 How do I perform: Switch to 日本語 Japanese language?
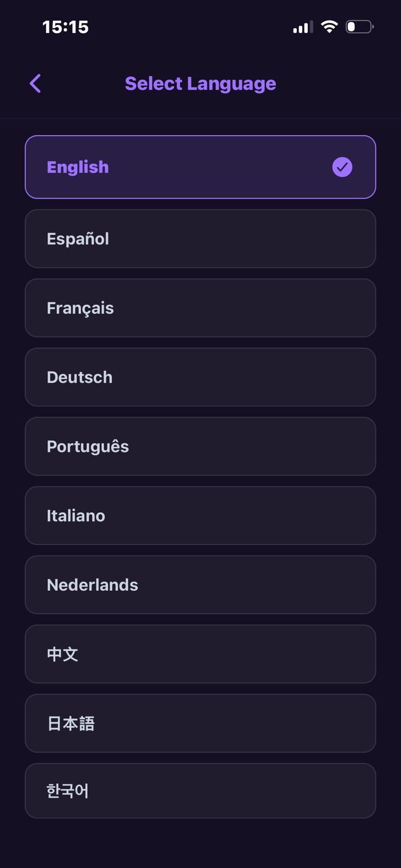(x=200, y=723)
